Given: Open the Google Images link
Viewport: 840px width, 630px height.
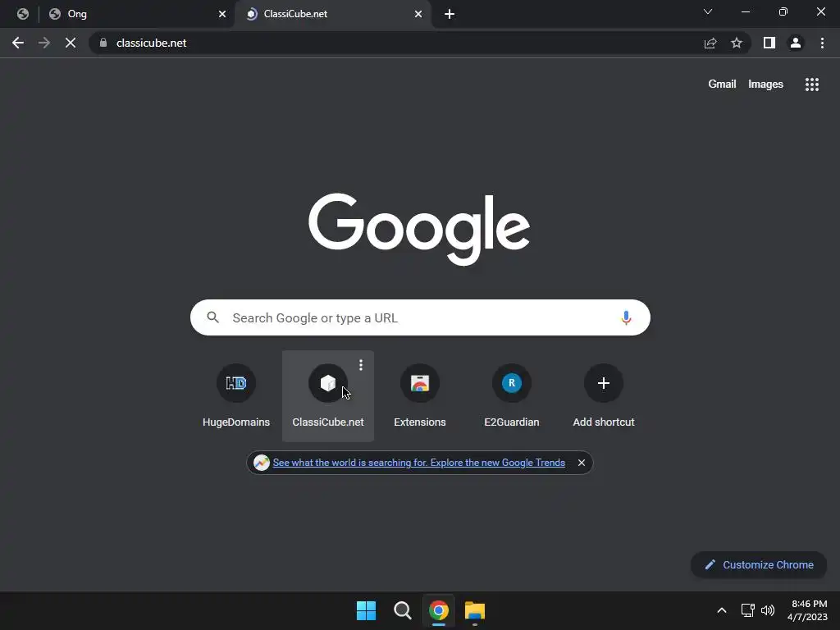Looking at the screenshot, I should 765,84.
